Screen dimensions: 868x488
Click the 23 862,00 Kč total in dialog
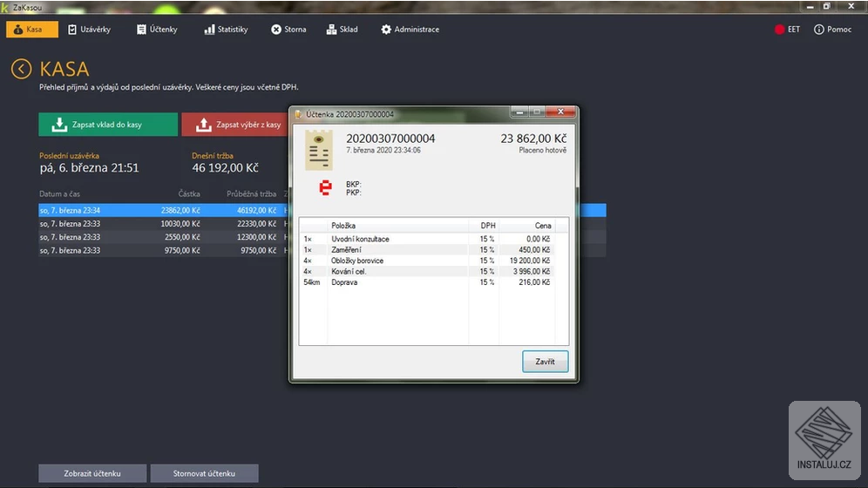[533, 139]
